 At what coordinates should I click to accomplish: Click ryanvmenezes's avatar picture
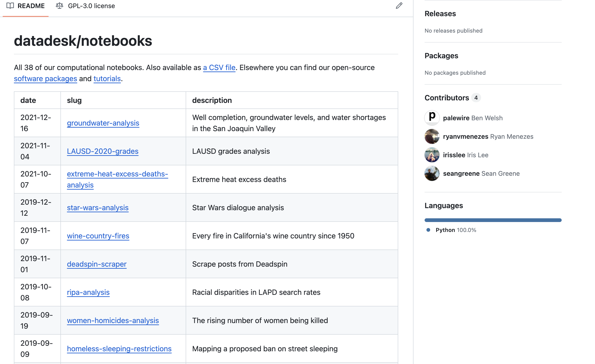click(432, 136)
